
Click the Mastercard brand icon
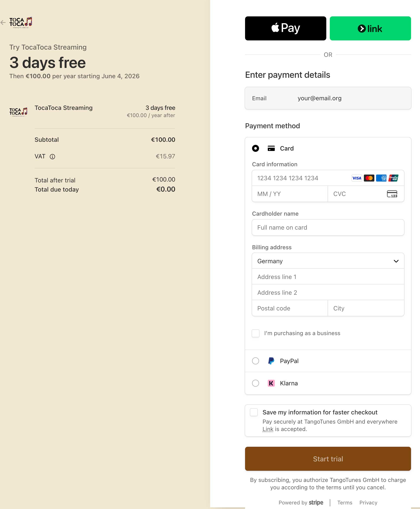coord(369,178)
